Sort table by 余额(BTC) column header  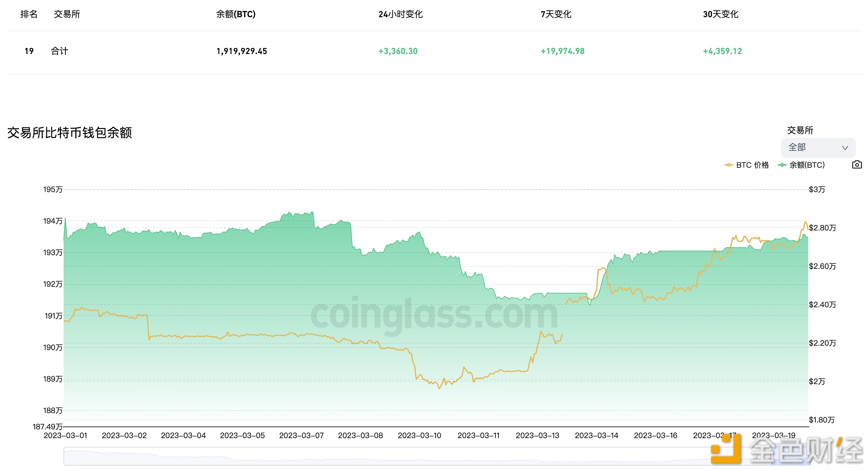pos(236,14)
